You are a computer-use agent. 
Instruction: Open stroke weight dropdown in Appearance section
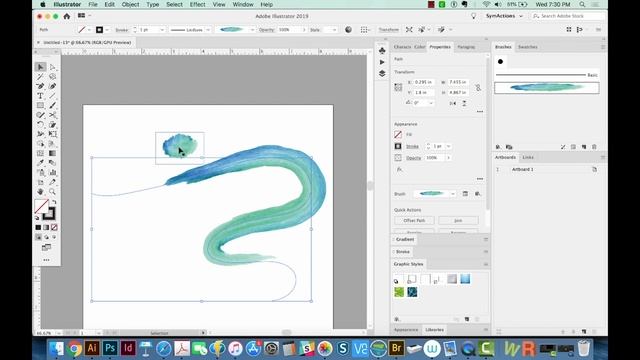click(449, 146)
